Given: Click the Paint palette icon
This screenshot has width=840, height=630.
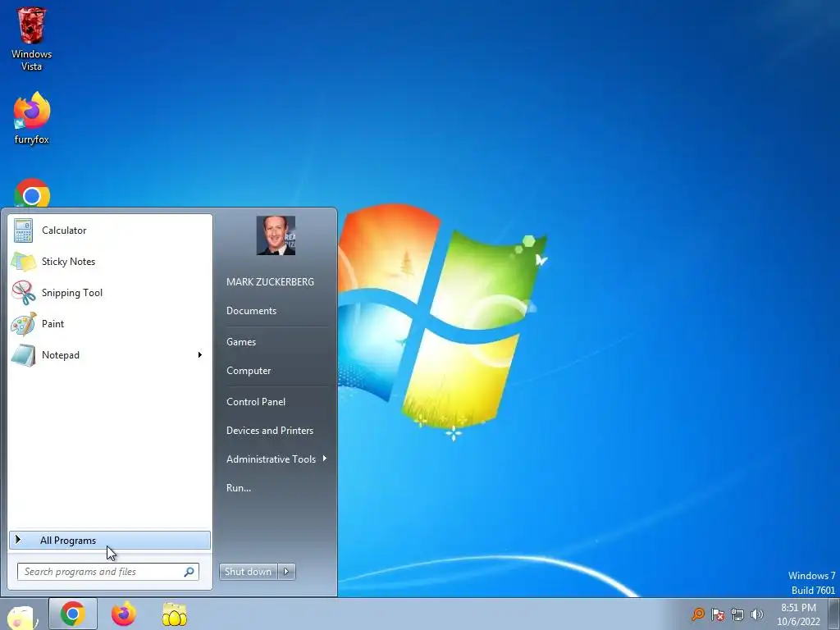Looking at the screenshot, I should coord(24,323).
